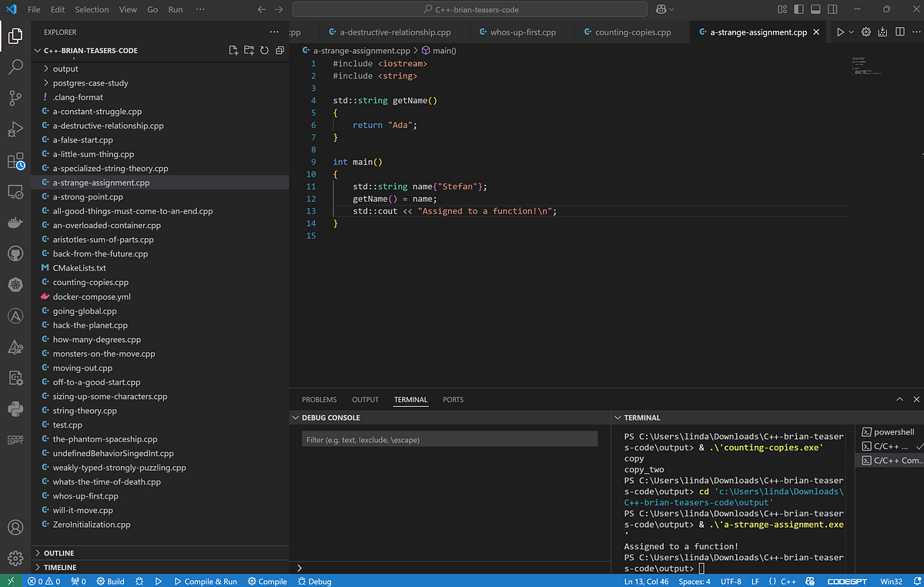
Task: Open the Search view in the activity bar
Action: [15, 68]
